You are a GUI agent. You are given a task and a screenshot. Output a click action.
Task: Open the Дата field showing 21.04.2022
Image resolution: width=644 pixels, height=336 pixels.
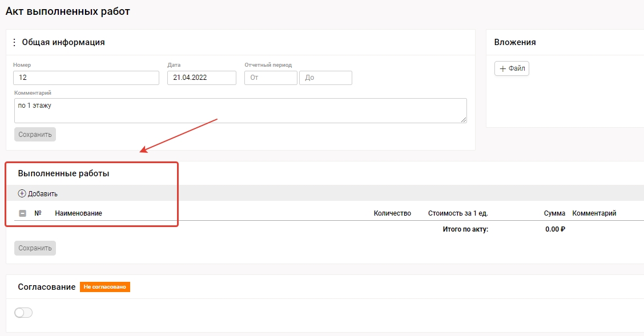point(202,78)
